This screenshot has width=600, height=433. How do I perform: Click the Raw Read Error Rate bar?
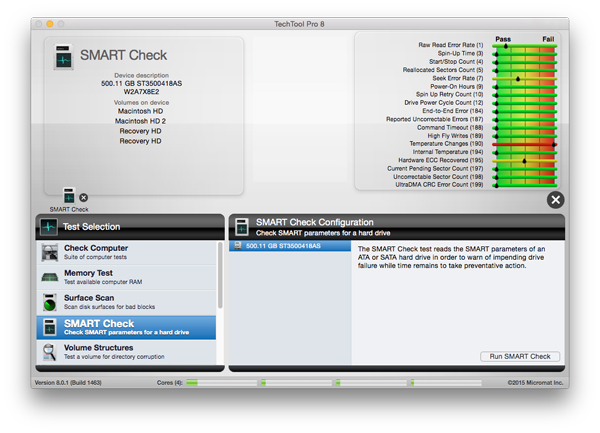tap(524, 46)
